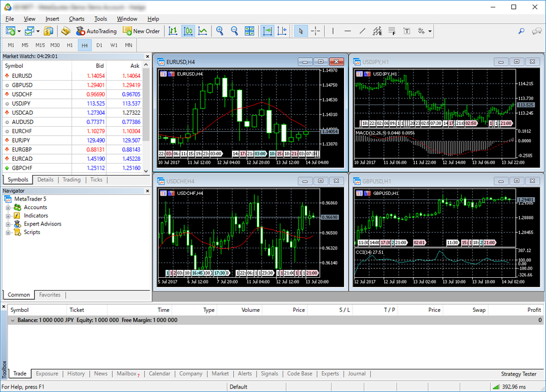Click the Zoom In magnifier
The width and height of the screenshot is (546, 392).
click(220, 31)
